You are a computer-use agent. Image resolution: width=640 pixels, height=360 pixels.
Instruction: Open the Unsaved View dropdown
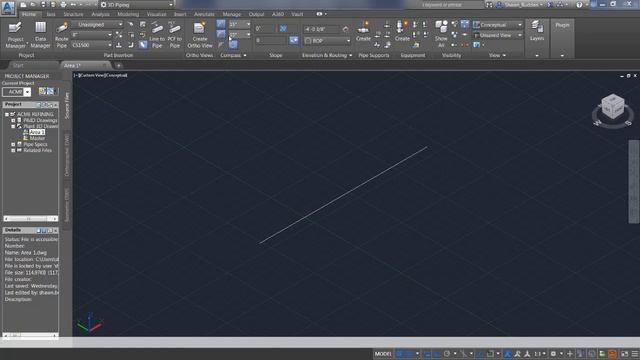(x=497, y=35)
